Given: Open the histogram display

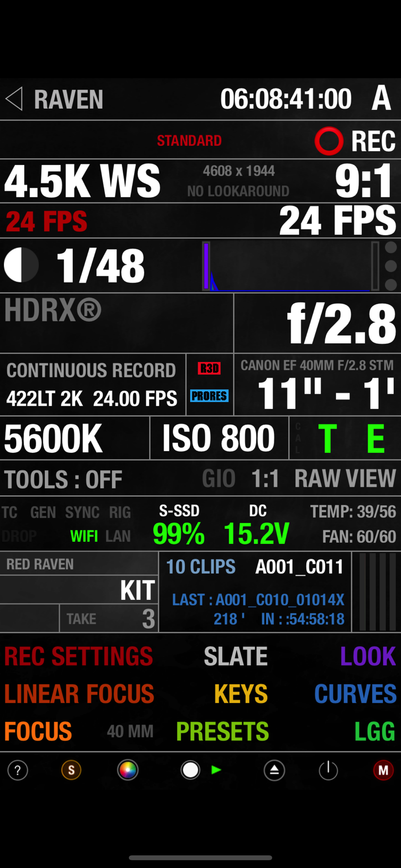Looking at the screenshot, I should coord(291,266).
